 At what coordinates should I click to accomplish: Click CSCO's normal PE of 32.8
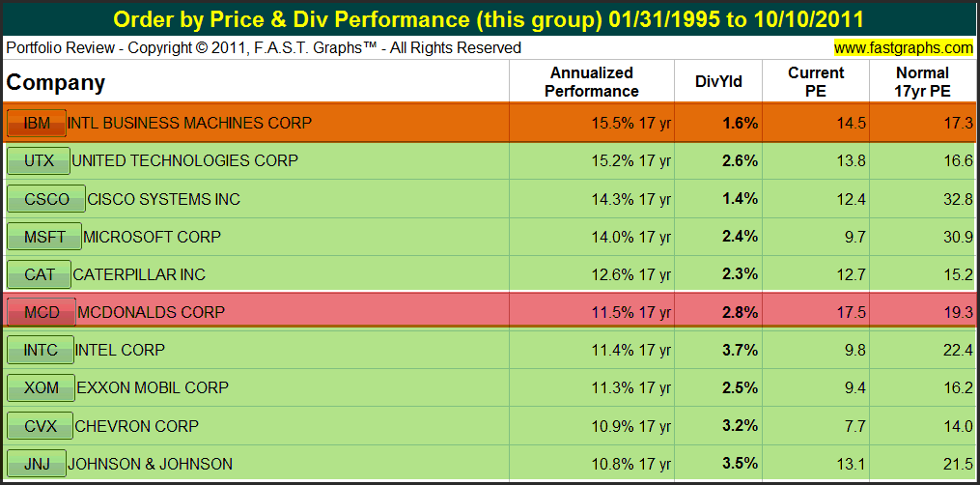pos(959,199)
